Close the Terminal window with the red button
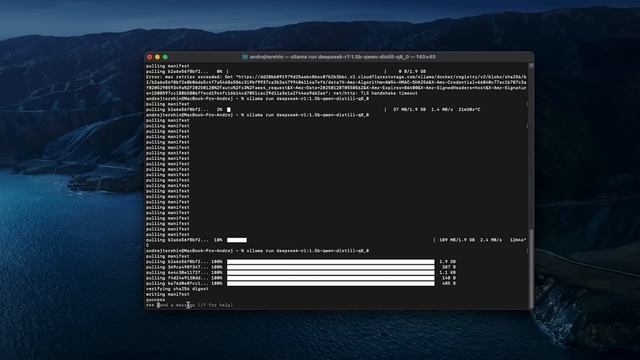This screenshot has height=360, width=640. tap(150, 57)
